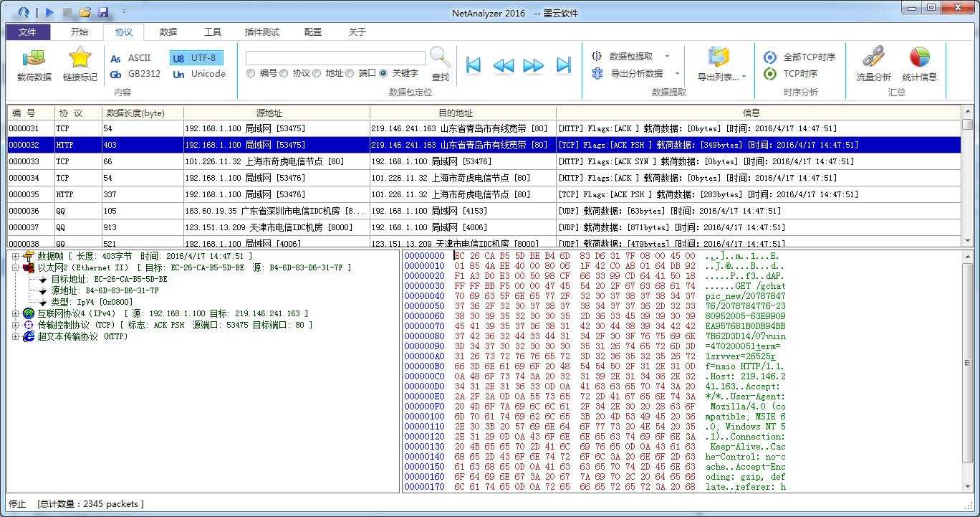Sort by the 信息 column header
This screenshot has width=980, height=517.
(758, 113)
